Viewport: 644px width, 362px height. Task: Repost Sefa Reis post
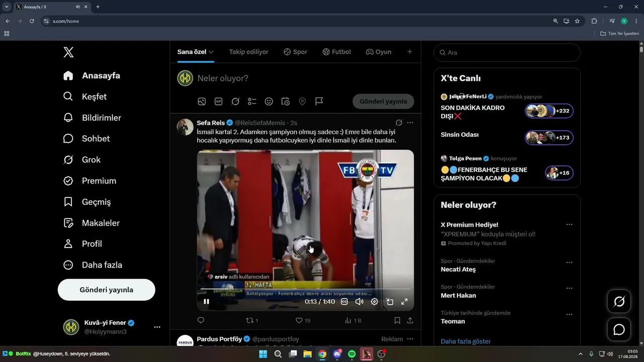click(x=252, y=320)
